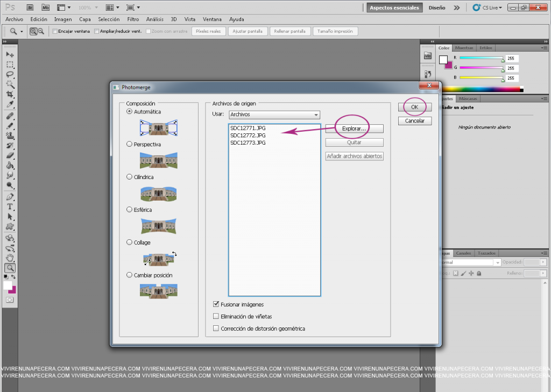
Task: Choose the Crop tool
Action: pyautogui.click(x=10, y=94)
